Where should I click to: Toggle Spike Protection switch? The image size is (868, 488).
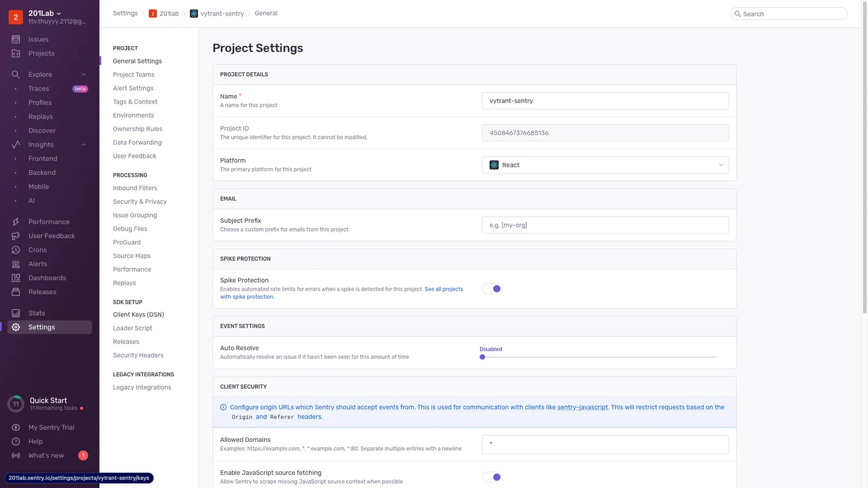click(492, 289)
